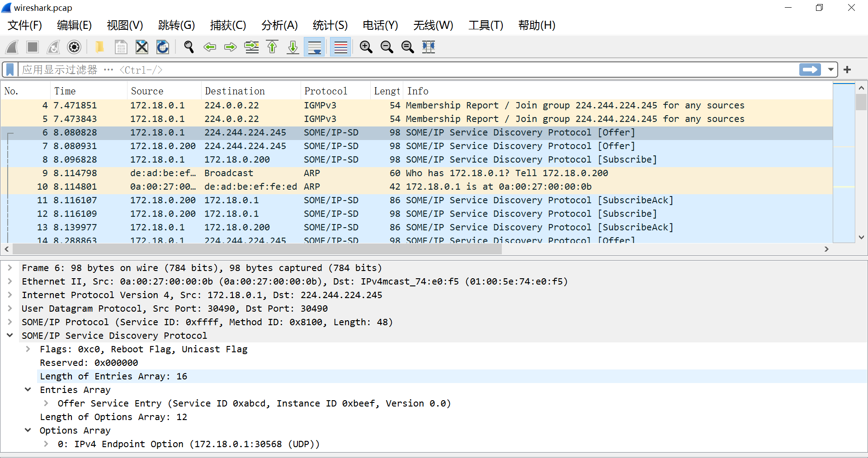Expand Internet Protocol Version 4 row
Viewport: 868px width, 458px height.
coord(10,295)
